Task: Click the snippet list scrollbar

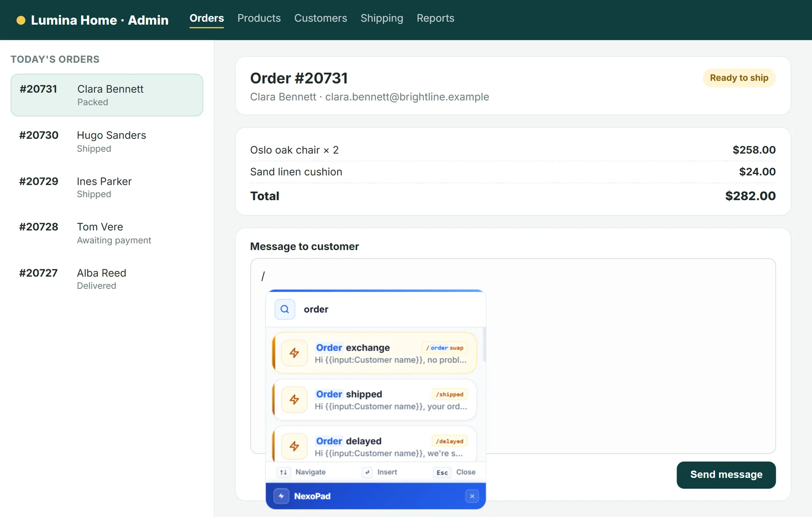Action: coord(484,345)
